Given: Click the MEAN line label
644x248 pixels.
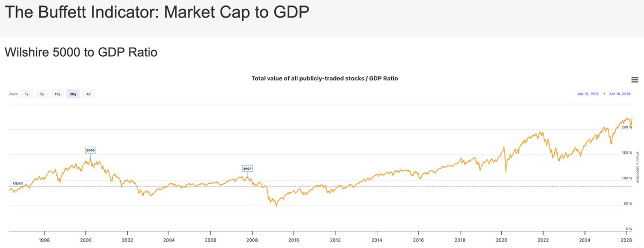Looking at the screenshot, I should (x=18, y=184).
